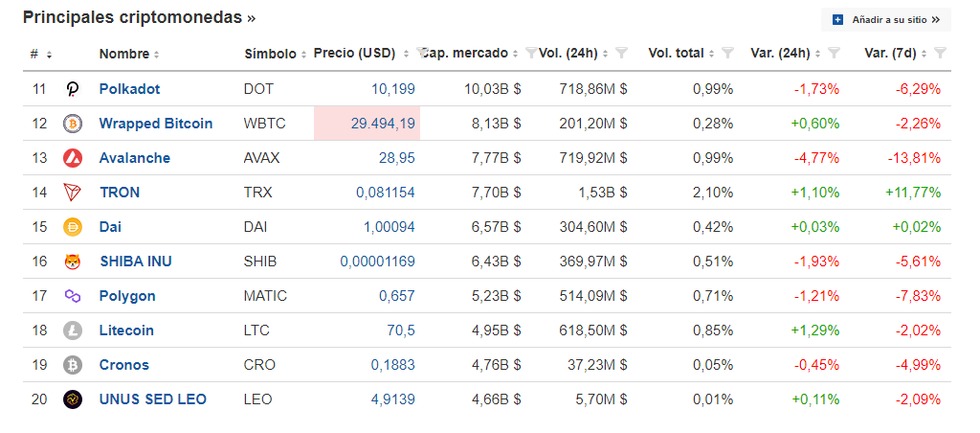Click the plus icon beside Añadir a su sitio
This screenshot has width=980, height=433.
click(x=838, y=20)
